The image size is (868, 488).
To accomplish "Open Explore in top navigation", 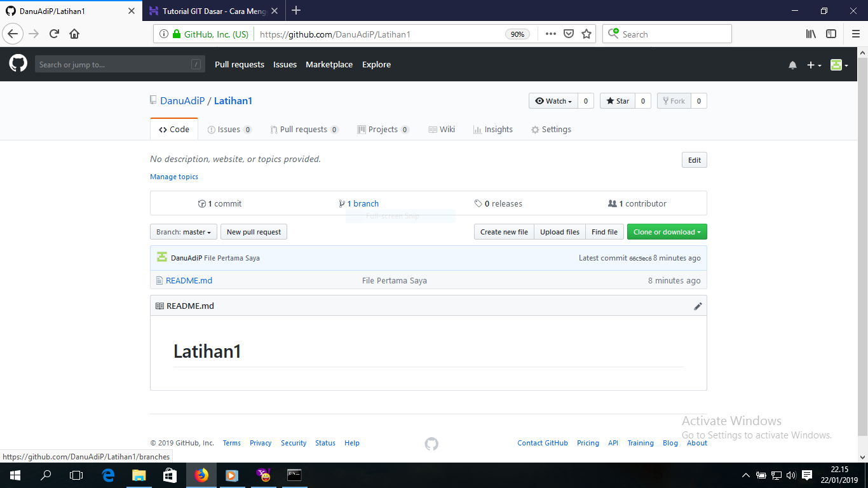I will click(376, 64).
